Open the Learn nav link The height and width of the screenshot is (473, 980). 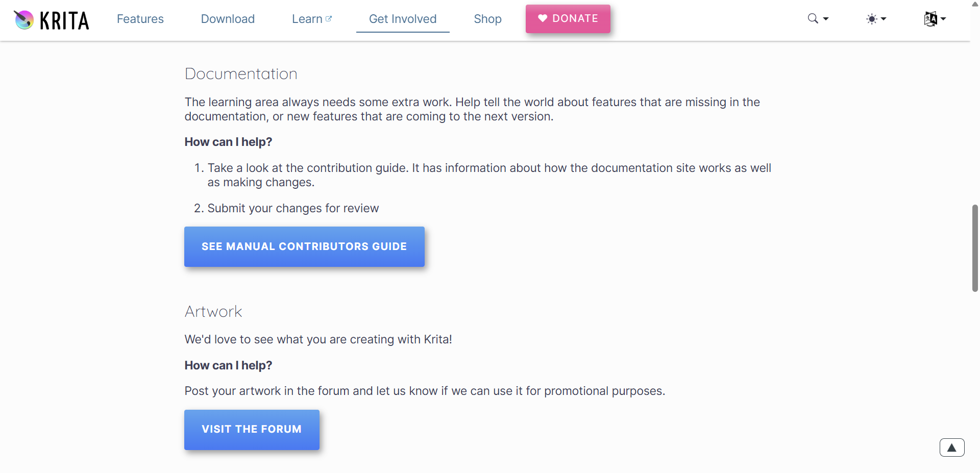[x=307, y=19]
